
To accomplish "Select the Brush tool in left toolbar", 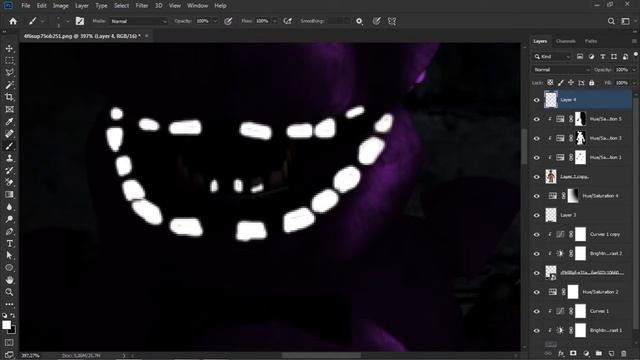I will pos(9,146).
